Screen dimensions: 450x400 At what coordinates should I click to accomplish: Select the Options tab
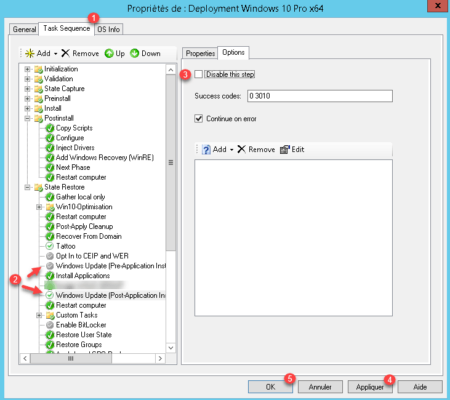[233, 52]
